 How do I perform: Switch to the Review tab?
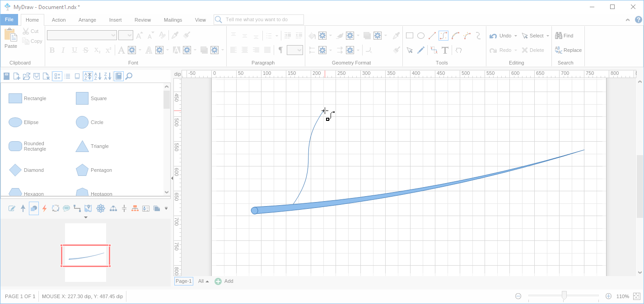click(x=143, y=20)
